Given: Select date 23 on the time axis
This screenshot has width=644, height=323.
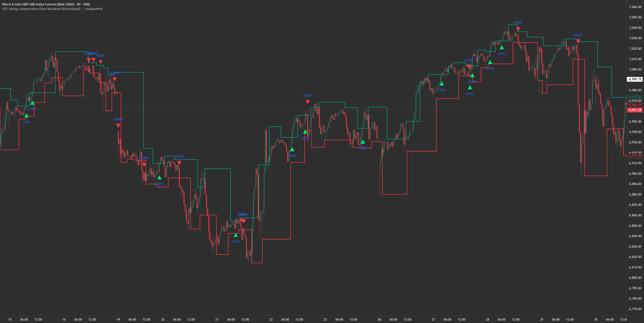Looking at the screenshot, I should 325,320.
